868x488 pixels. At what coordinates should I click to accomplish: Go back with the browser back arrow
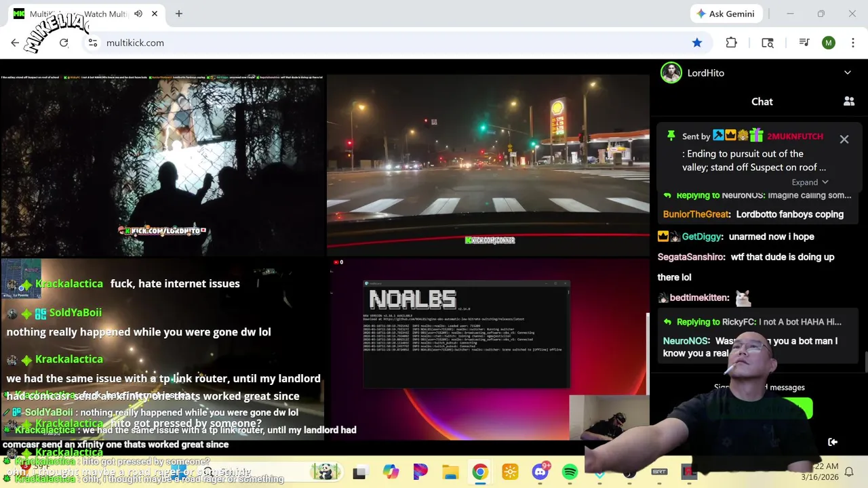pos(15,43)
